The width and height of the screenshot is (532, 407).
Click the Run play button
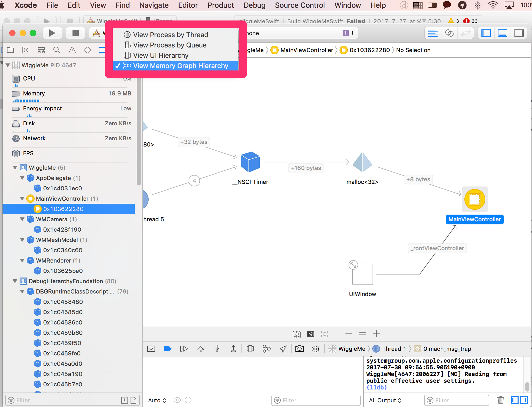[x=52, y=33]
